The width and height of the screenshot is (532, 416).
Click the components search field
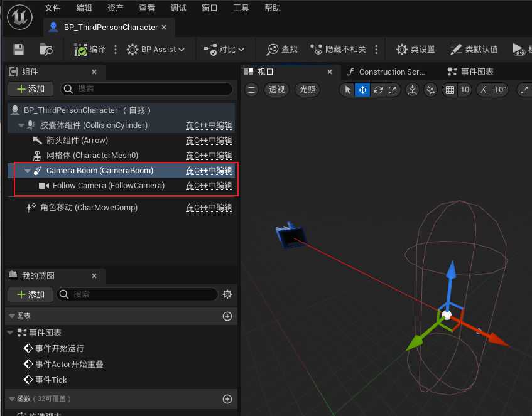pyautogui.click(x=151, y=89)
